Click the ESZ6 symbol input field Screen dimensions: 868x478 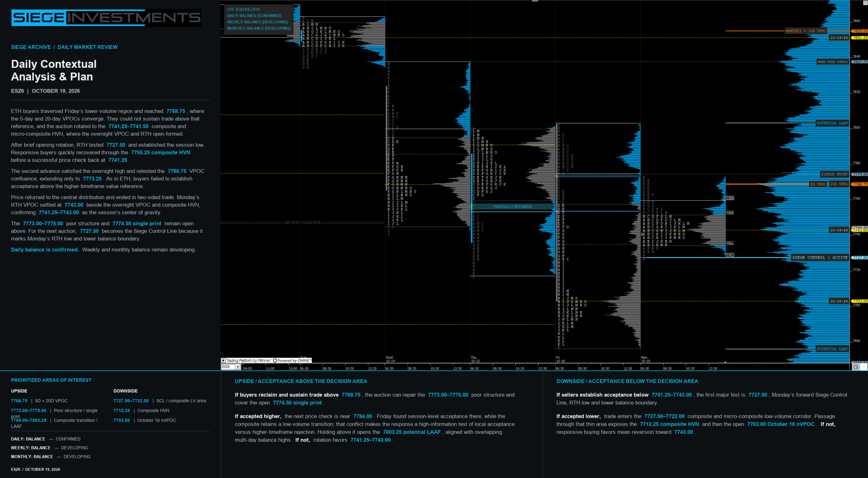tap(228, 367)
